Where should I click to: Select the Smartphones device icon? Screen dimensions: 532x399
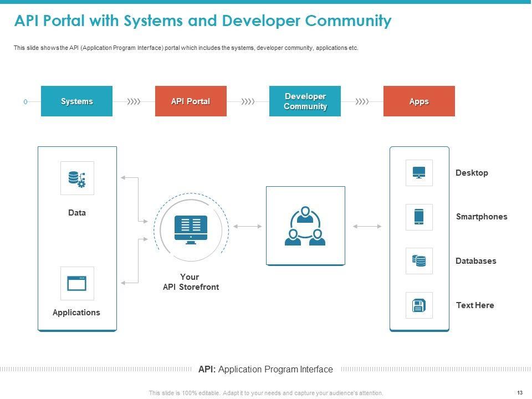tap(419, 217)
